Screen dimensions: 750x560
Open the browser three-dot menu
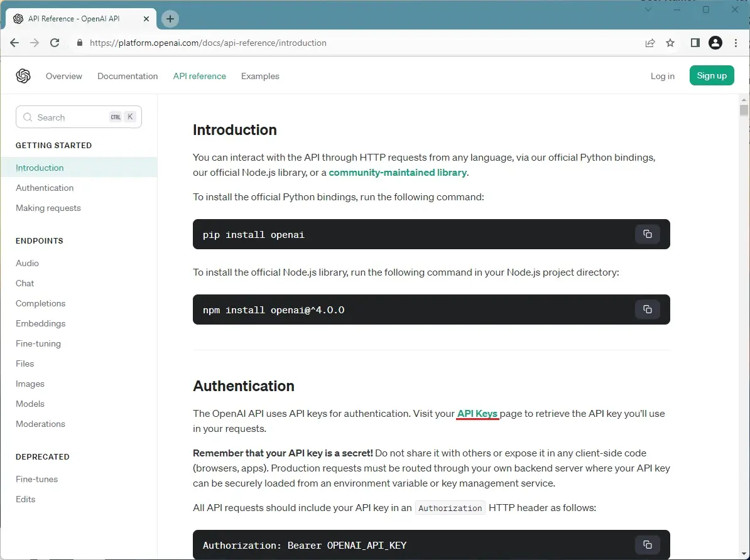tap(736, 43)
